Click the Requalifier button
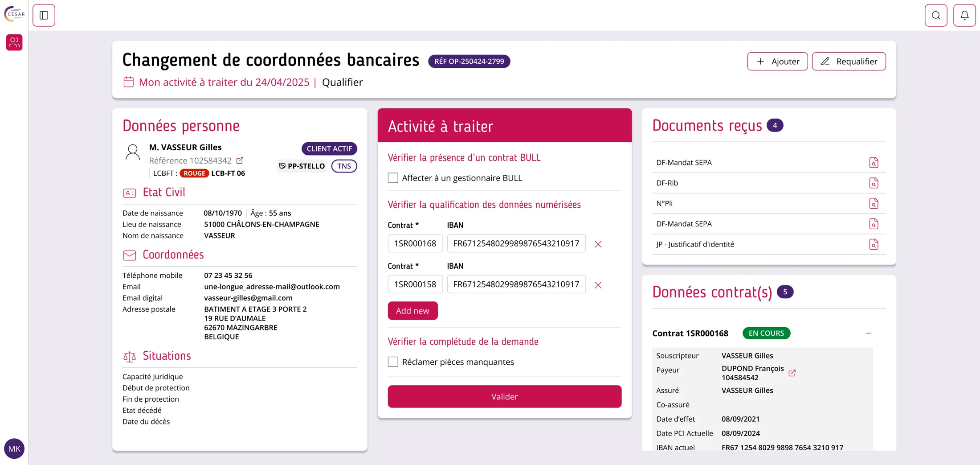Screen dimensions: 980x465 pyautogui.click(x=849, y=61)
